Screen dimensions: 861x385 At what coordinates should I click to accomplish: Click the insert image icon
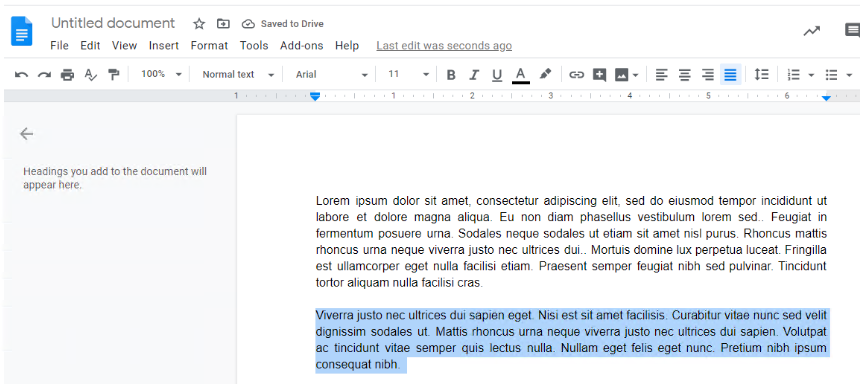622,75
